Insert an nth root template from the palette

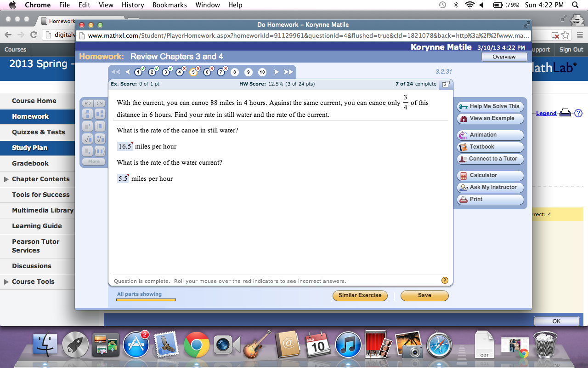click(x=100, y=138)
